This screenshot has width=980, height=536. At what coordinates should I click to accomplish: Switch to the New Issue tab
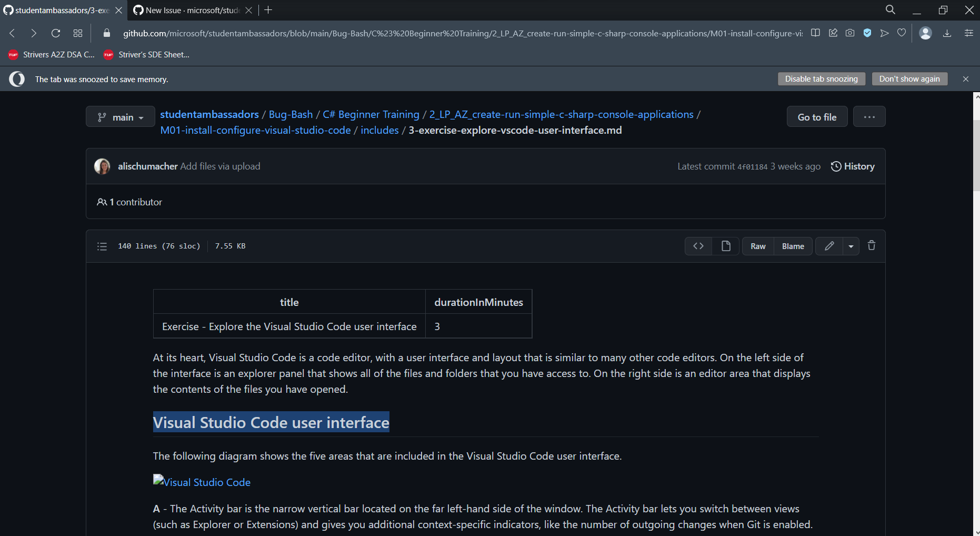(x=193, y=10)
